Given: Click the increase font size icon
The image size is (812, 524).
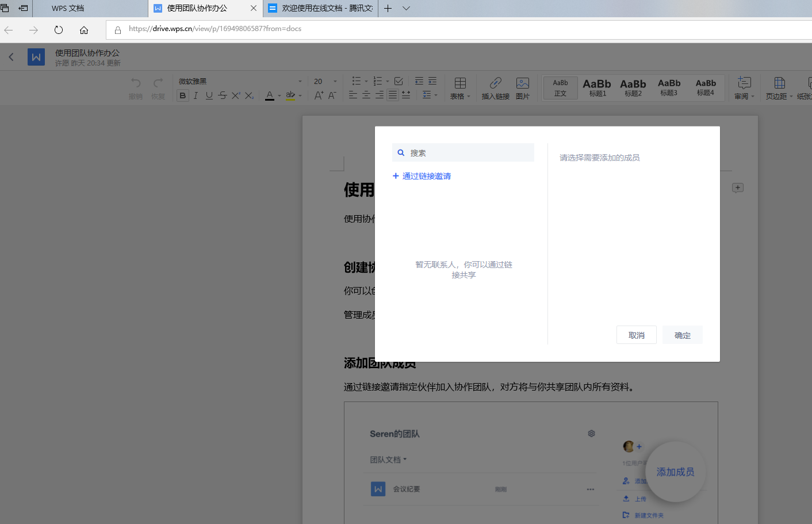Looking at the screenshot, I should pos(319,95).
